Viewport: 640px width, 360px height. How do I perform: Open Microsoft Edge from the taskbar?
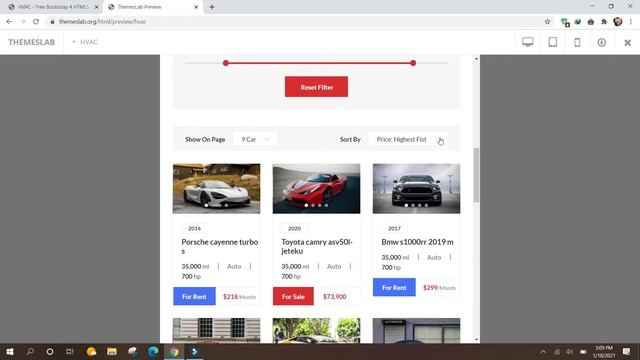pyautogui.click(x=153, y=351)
